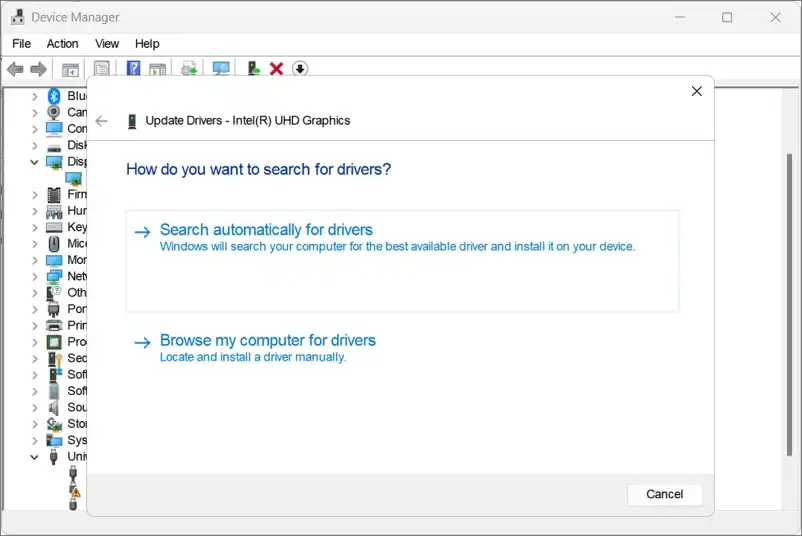Click the Cancel button in Update Drivers
This screenshot has height=536, width=802.
pyautogui.click(x=664, y=494)
